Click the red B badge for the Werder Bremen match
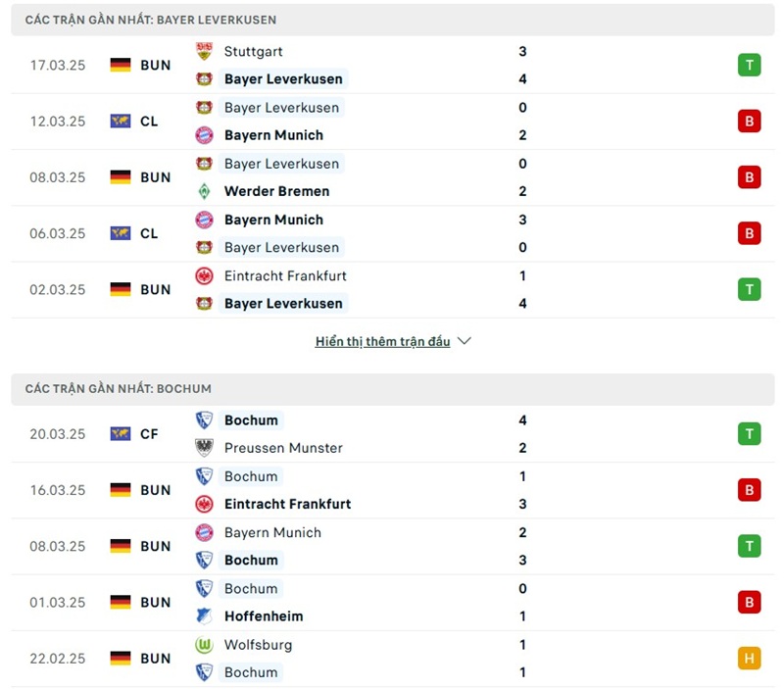Image resolution: width=784 pixels, height=689 pixels. coord(750,177)
